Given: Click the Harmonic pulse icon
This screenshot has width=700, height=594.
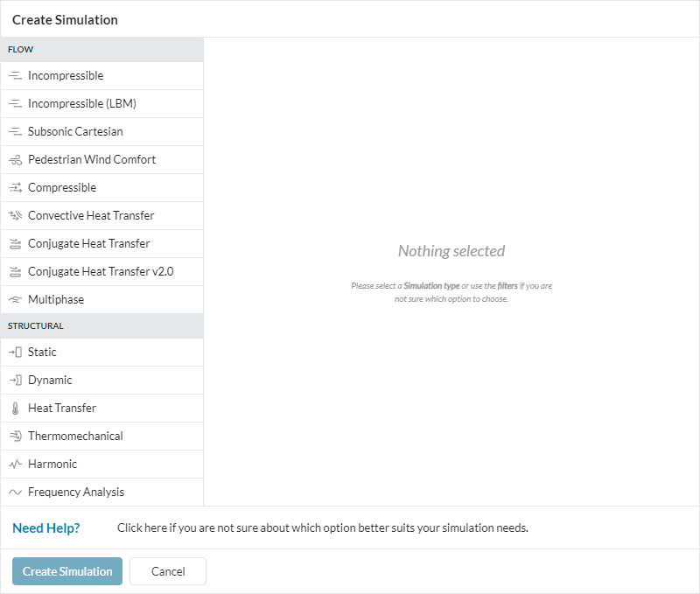Looking at the screenshot, I should (x=15, y=465).
